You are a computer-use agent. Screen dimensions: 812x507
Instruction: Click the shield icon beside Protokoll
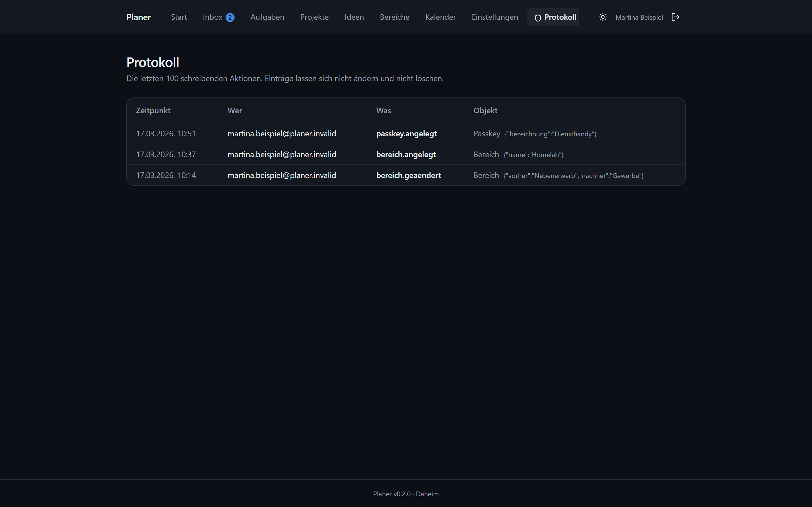[x=538, y=18]
